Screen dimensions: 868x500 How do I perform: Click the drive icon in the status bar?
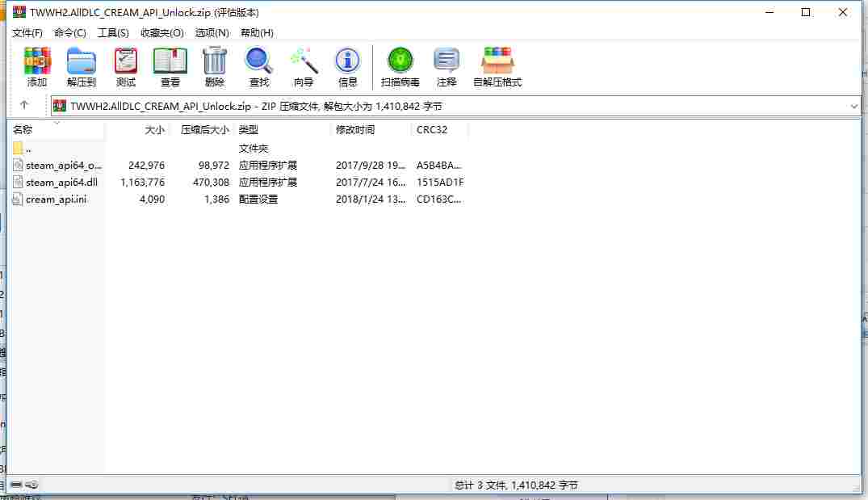point(16,485)
